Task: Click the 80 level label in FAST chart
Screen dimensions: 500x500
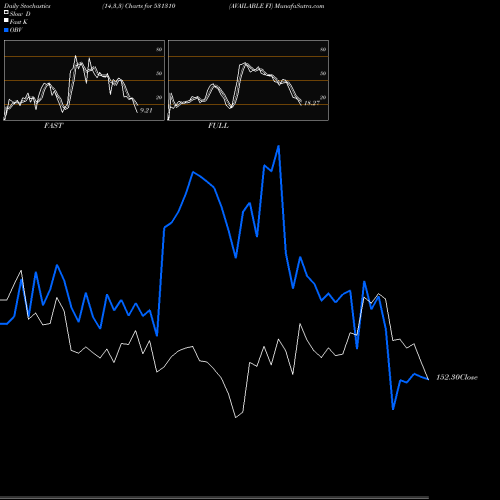Action: pos(159,49)
